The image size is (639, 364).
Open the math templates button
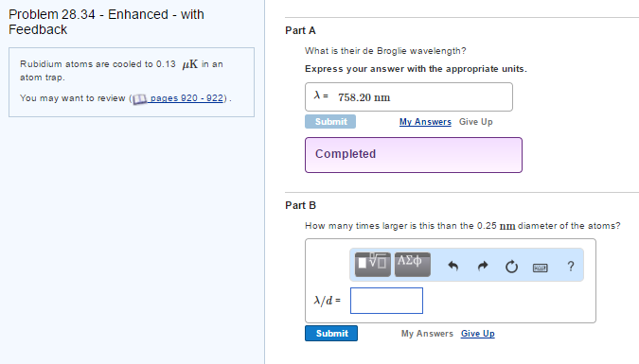[372, 265]
